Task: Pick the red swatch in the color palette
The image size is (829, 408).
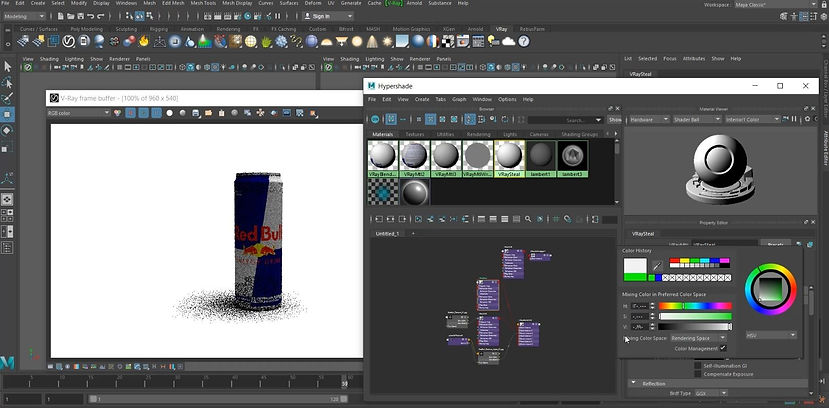Action: click(x=673, y=261)
